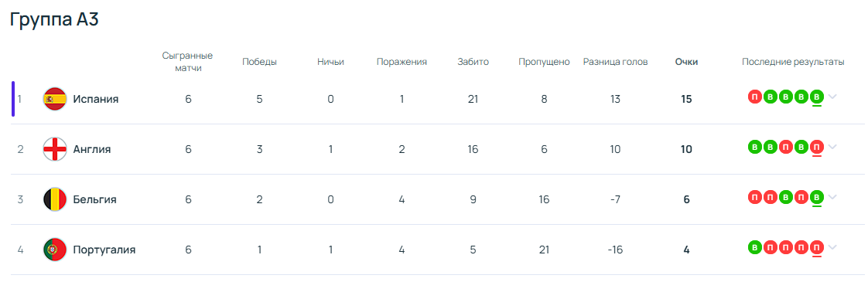Image resolution: width=868 pixels, height=282 pixels.
Task: Click Portugal's first green win badge
Action: 754,247
